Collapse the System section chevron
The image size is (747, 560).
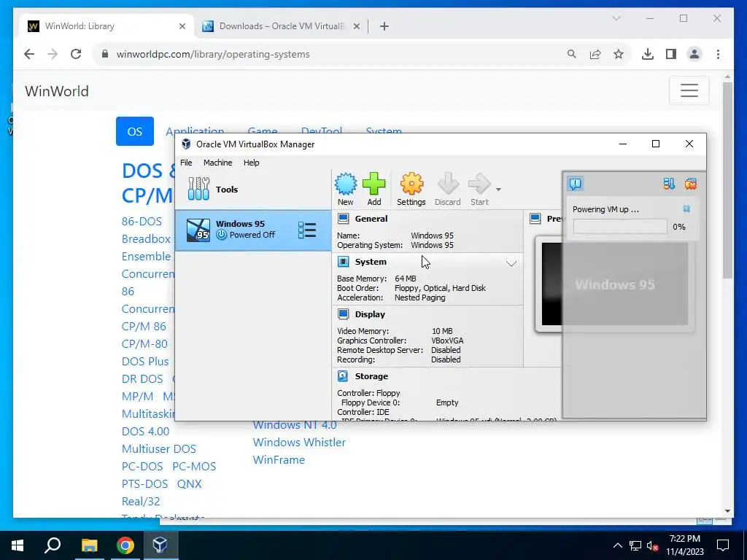[x=511, y=263]
